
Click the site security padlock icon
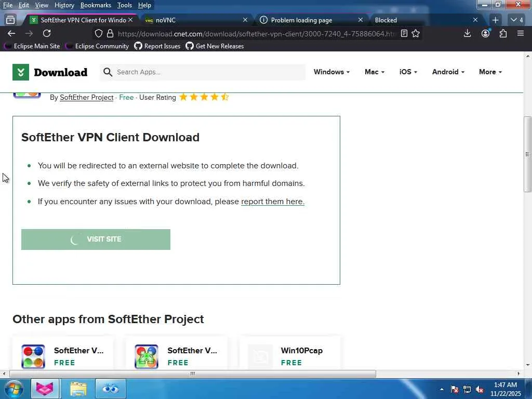point(110,34)
